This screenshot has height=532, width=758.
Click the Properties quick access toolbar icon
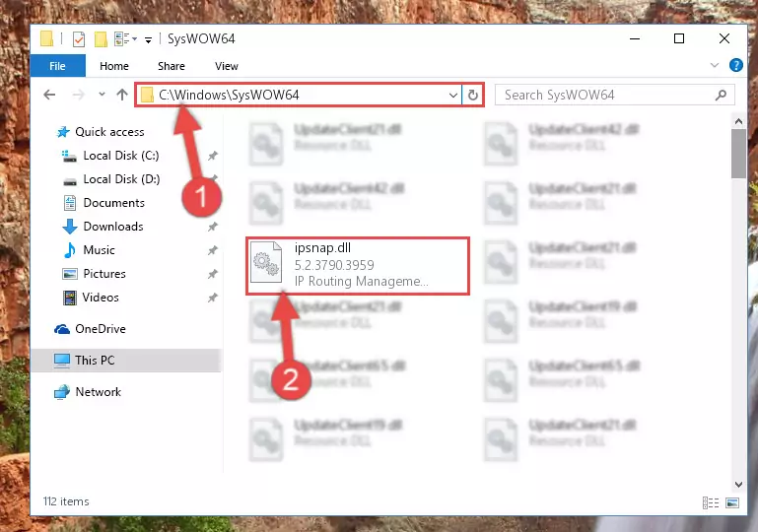pyautogui.click(x=78, y=39)
